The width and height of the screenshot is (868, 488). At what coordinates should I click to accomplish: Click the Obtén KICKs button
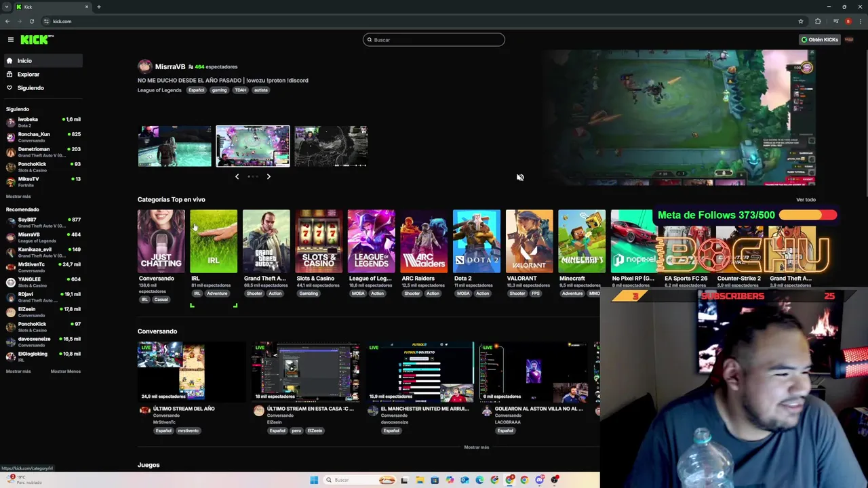(x=819, y=40)
